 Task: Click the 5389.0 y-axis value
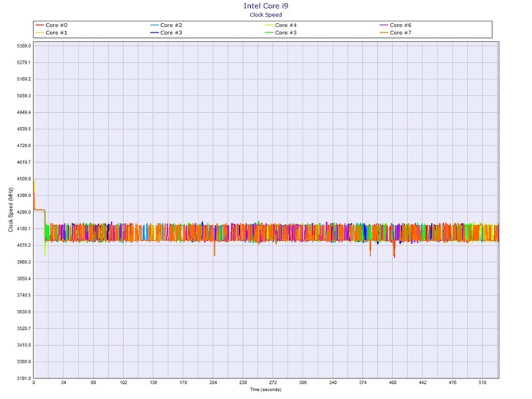(x=24, y=46)
